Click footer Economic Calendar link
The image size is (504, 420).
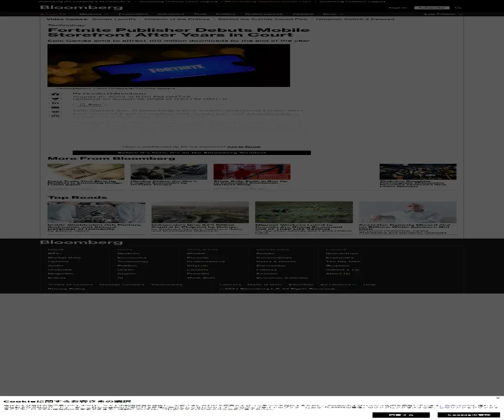click(x=282, y=278)
